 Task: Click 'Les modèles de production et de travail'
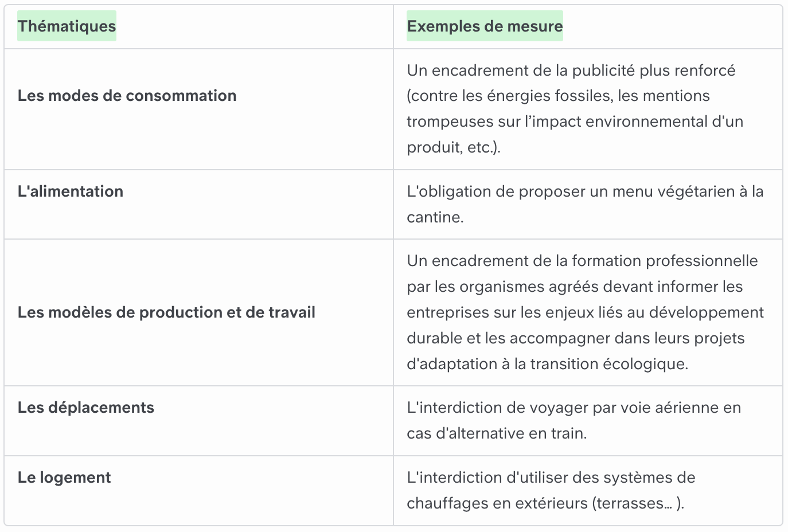click(166, 312)
